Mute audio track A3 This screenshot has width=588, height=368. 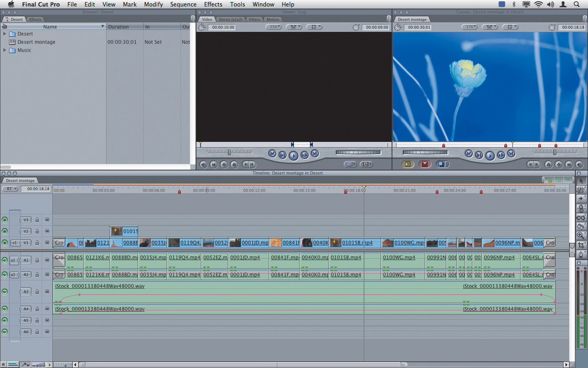tap(5, 292)
